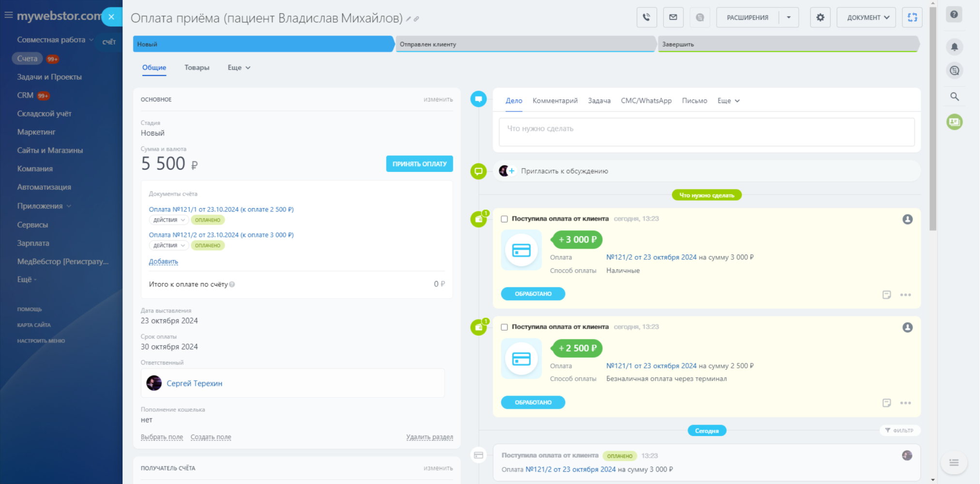Viewport: 980px width, 484px height.
Task: Switch to the Товары tab
Action: click(197, 68)
